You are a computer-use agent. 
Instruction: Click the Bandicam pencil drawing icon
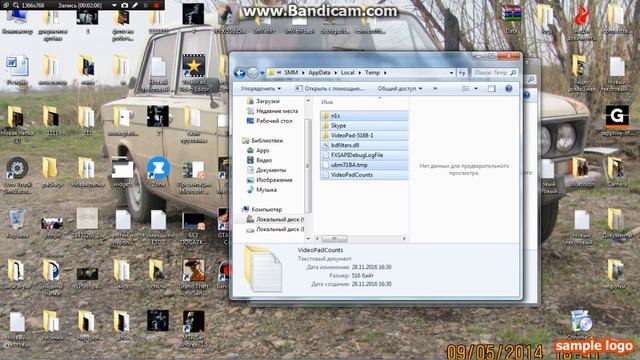135,5
